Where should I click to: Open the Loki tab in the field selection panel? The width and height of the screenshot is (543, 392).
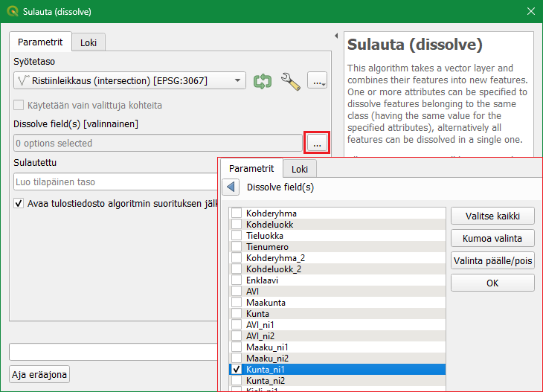(300, 169)
